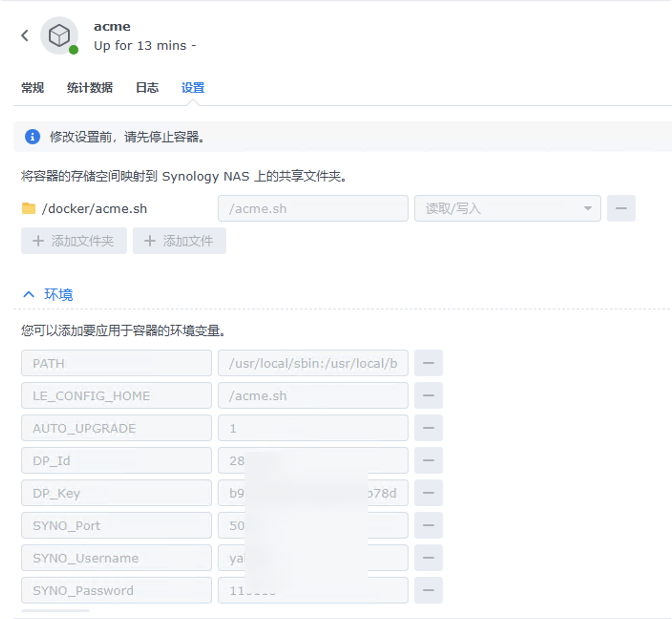Open the 读取/写入 permission dropdown
Viewport: 672px width, 619px height.
pos(507,208)
